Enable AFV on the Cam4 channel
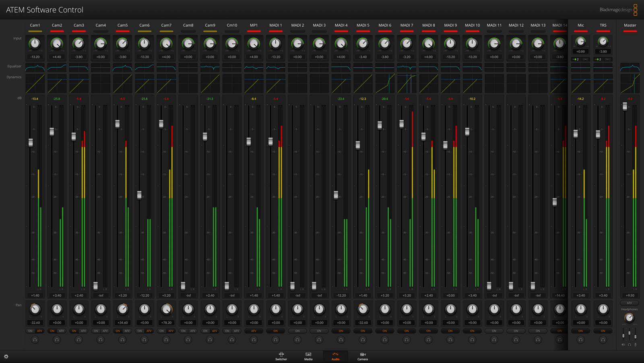Image resolution: width=644 pixels, height=363 pixels. [x=105, y=331]
